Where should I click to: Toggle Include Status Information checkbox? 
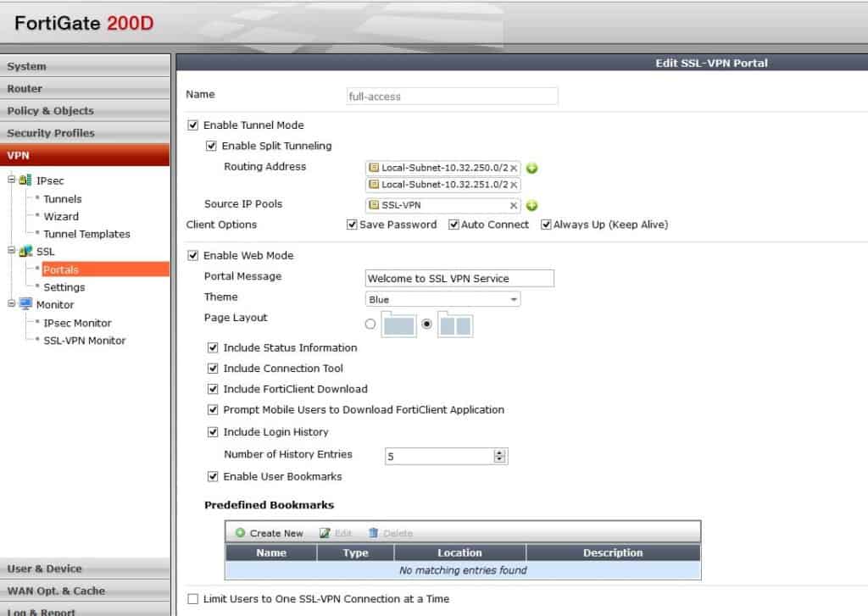[213, 347]
